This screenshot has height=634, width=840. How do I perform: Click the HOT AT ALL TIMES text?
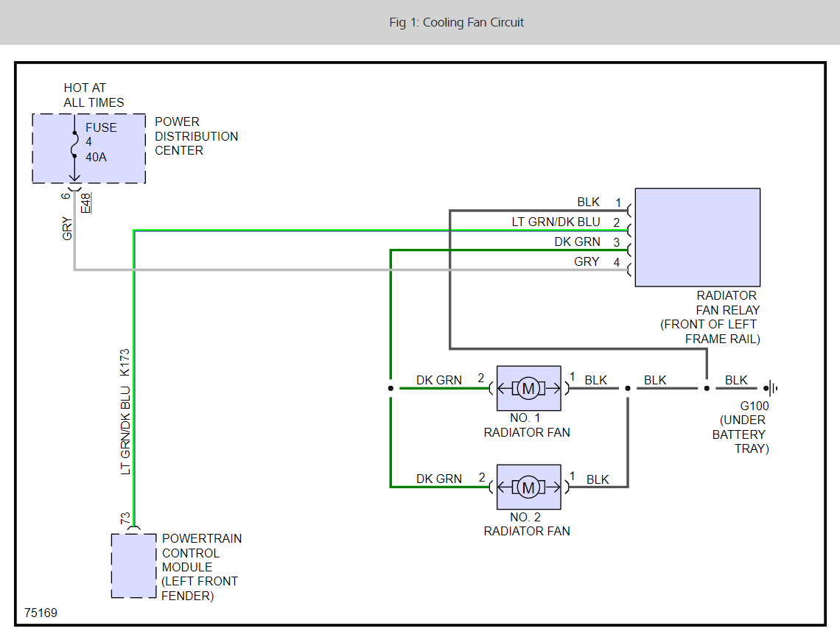[x=94, y=95]
